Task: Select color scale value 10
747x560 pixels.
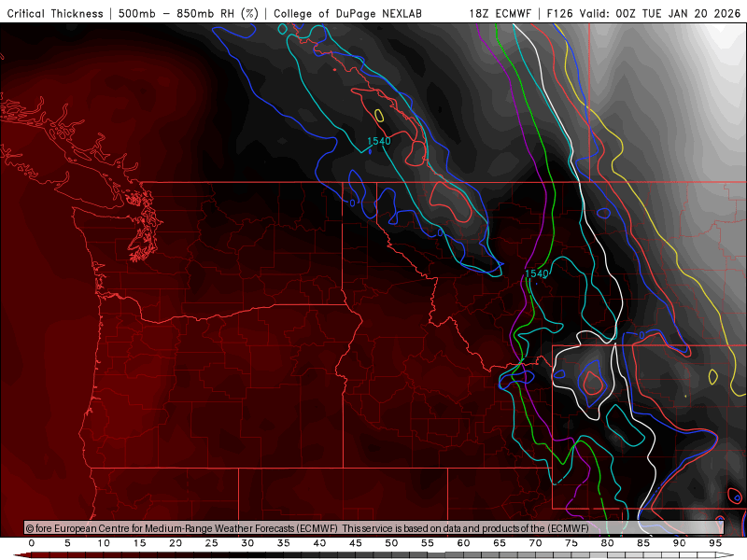Action: 104,543
